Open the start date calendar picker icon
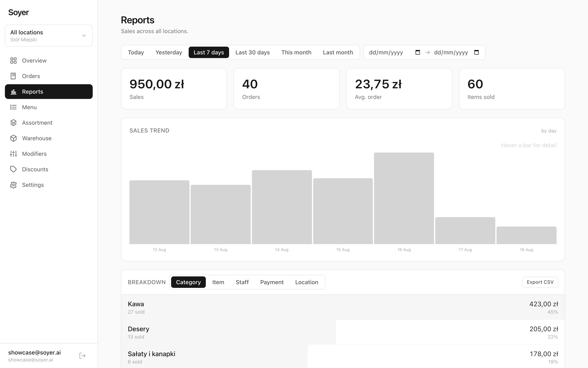 (x=418, y=52)
